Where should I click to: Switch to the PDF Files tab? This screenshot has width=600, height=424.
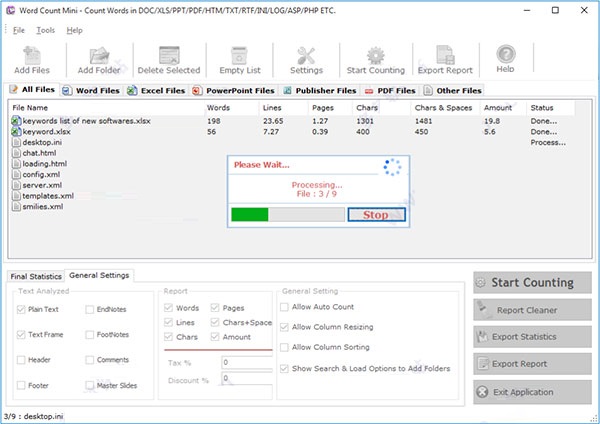tap(390, 91)
